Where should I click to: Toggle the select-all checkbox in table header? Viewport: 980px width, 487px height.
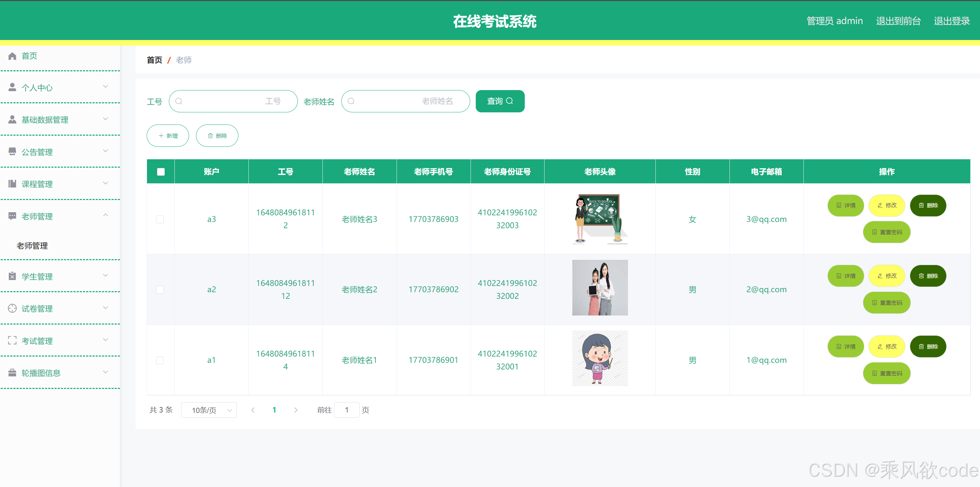click(161, 172)
